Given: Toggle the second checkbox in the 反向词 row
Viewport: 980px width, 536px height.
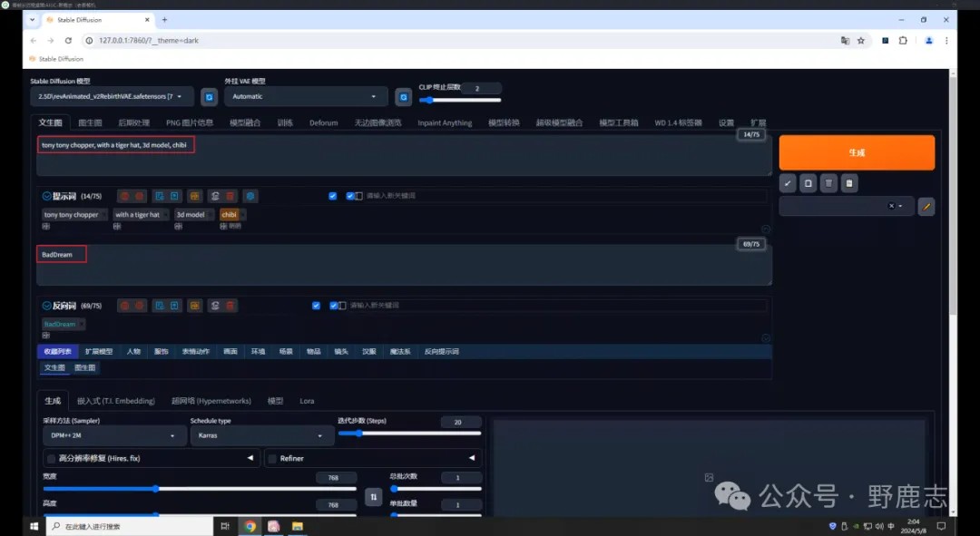Looking at the screenshot, I should pyautogui.click(x=333, y=306).
